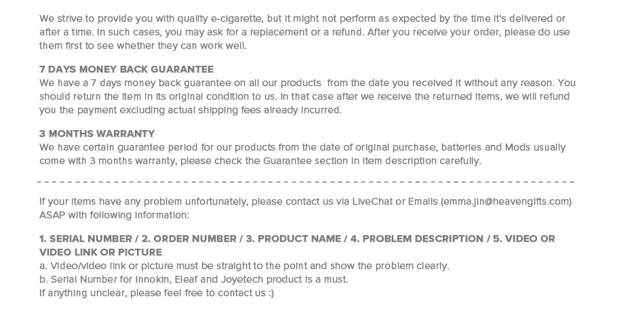
Task: Click the VIDEO LINK OR PICTURE heading line
Action: point(100,253)
